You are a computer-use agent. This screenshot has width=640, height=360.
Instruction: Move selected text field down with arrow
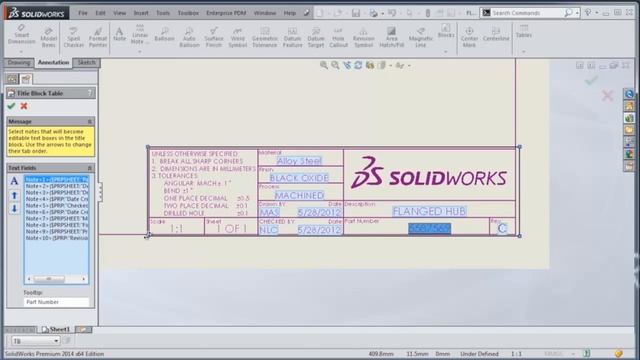point(14,209)
